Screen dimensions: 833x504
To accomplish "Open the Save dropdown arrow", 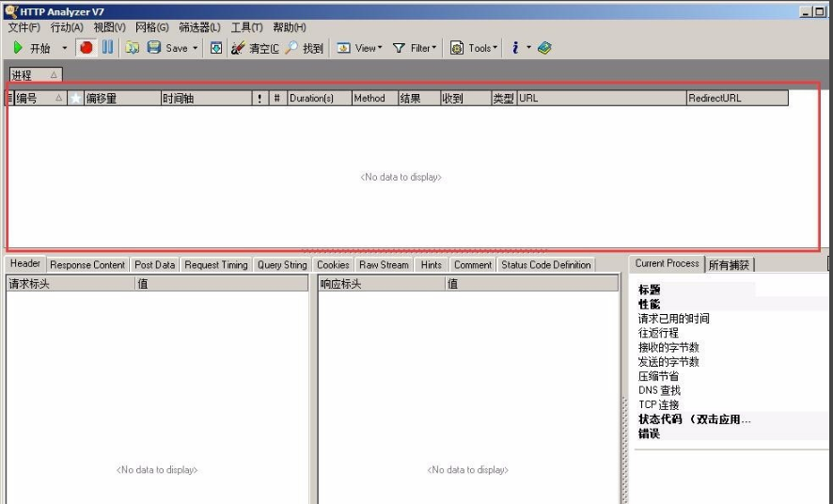I will click(x=195, y=48).
